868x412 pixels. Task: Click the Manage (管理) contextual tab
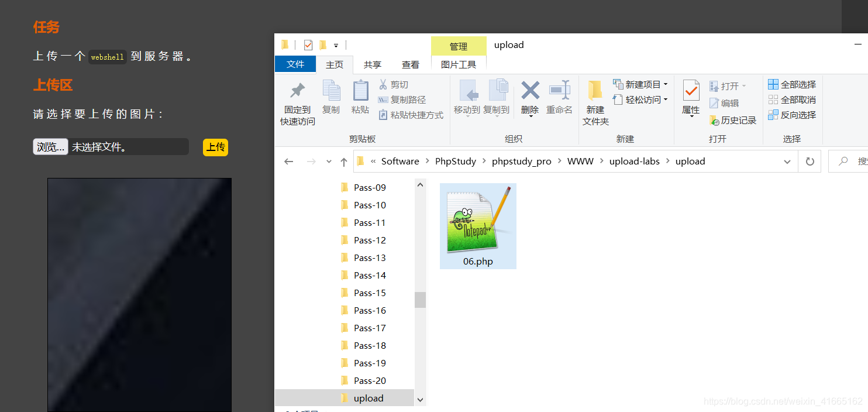(459, 46)
